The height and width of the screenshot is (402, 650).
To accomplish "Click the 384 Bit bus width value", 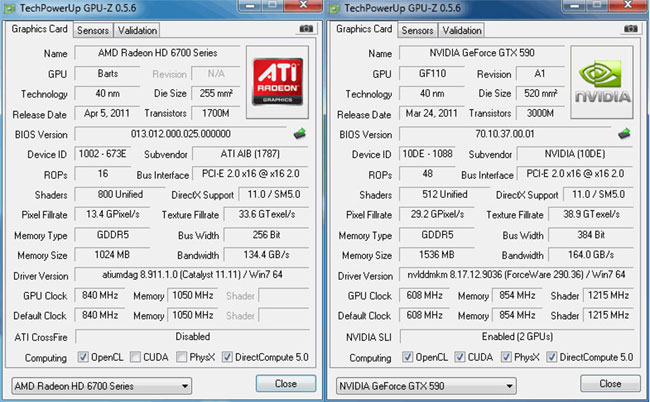I will pos(591,235).
